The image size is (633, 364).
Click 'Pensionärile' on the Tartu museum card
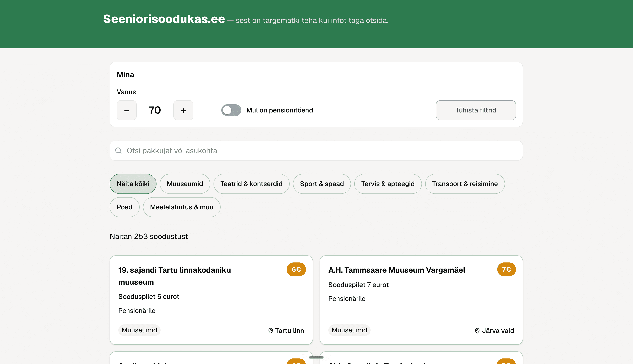[137, 311]
